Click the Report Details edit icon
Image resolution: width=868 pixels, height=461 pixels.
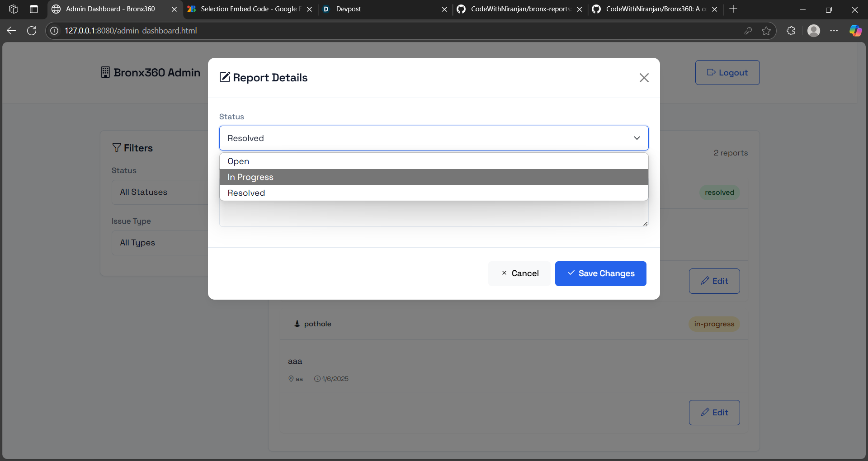click(225, 77)
